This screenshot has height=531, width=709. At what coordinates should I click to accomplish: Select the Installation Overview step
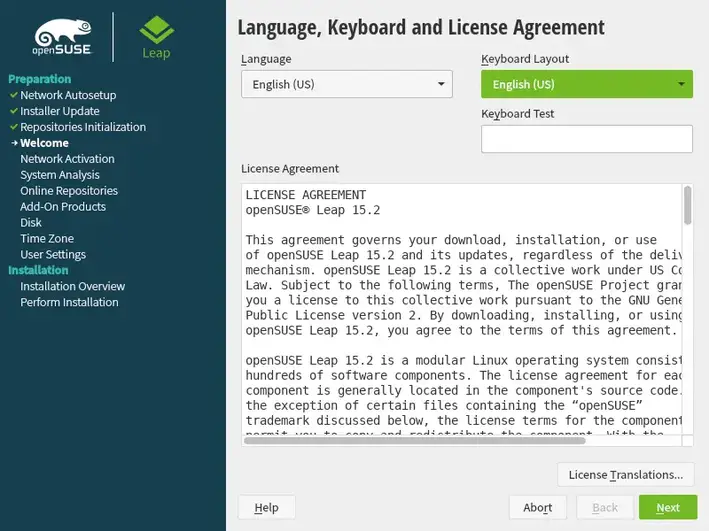pyautogui.click(x=72, y=286)
